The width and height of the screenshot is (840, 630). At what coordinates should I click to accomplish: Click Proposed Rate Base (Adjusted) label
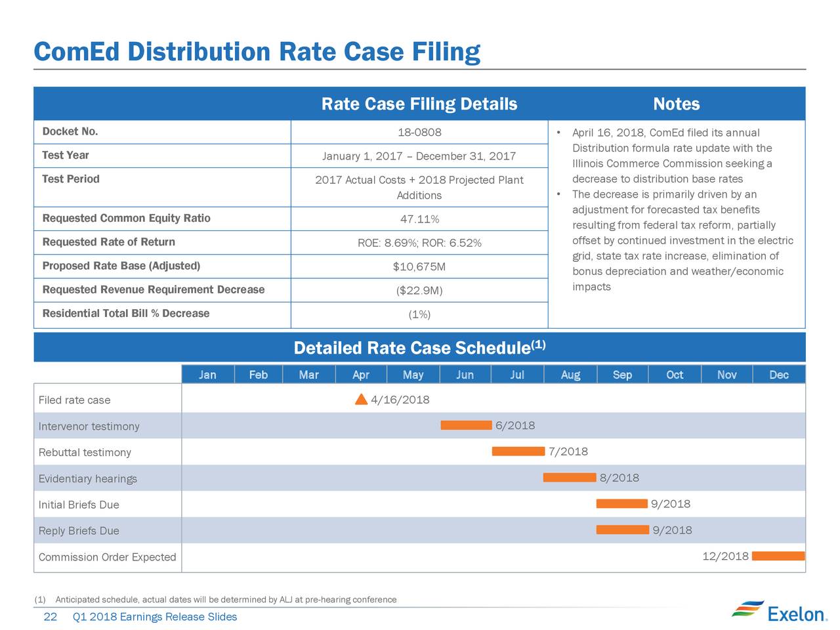(x=121, y=266)
